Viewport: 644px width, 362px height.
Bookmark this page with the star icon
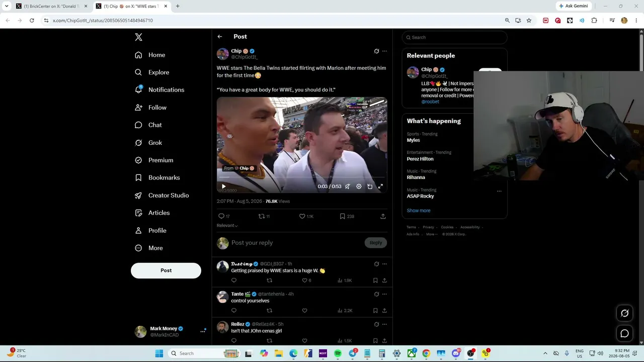click(529, 20)
